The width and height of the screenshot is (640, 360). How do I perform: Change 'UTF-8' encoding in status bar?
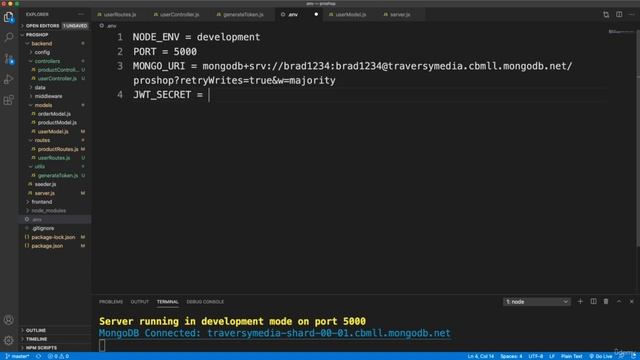click(x=536, y=356)
